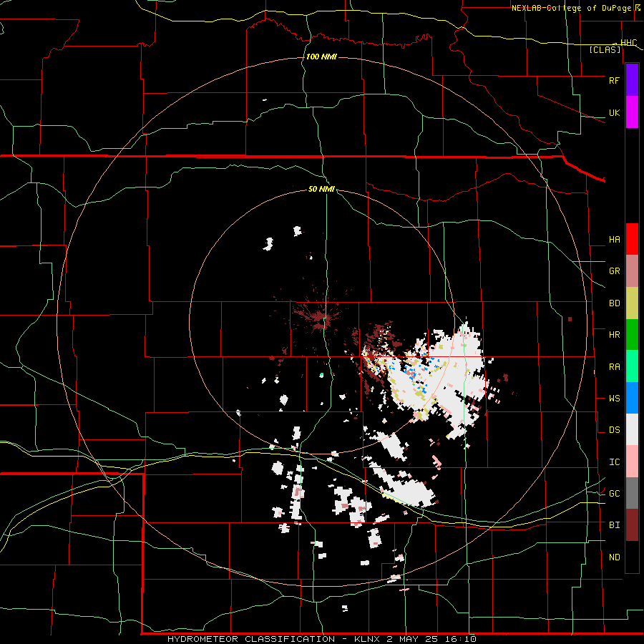The image size is (644, 644).
Task: Click the KLNX radar site ground clutter center
Action: coord(321,318)
